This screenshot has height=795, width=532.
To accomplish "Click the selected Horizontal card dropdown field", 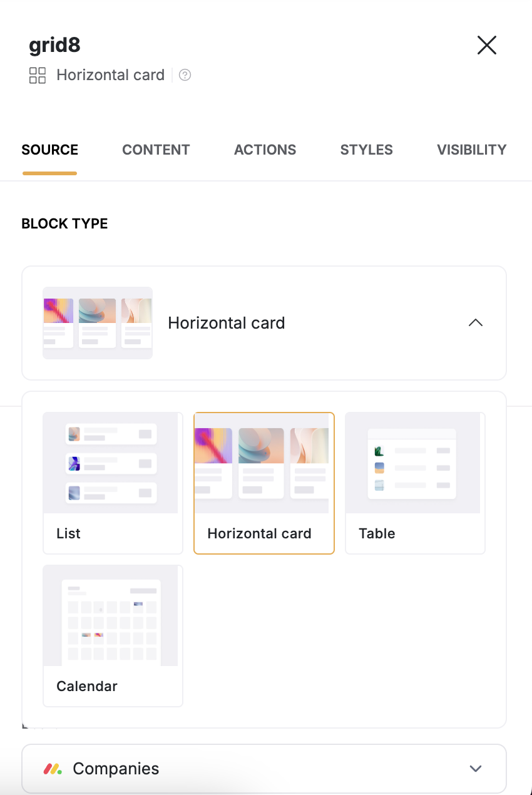I will coord(264,323).
